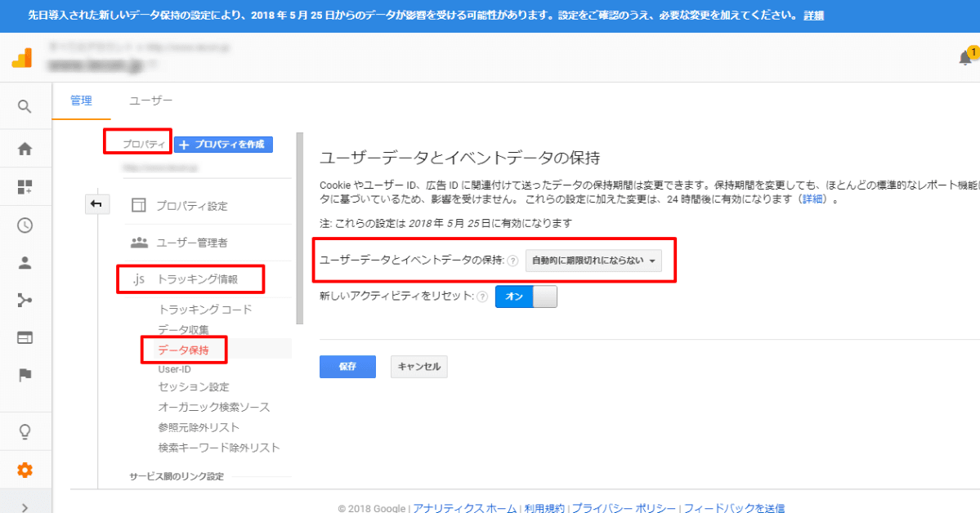This screenshot has width=980, height=513.
Task: Click the search magnifier icon in sidebar
Action: 25,106
